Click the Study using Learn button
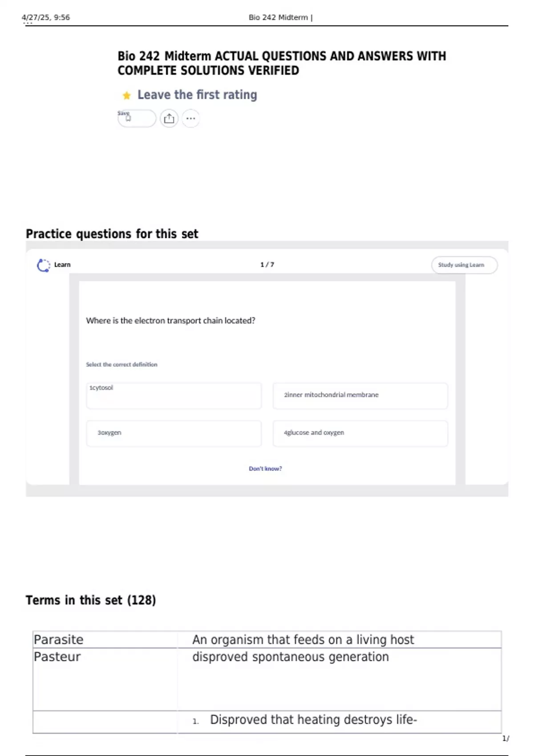Viewport: 534px width, 756px height. coord(464,265)
